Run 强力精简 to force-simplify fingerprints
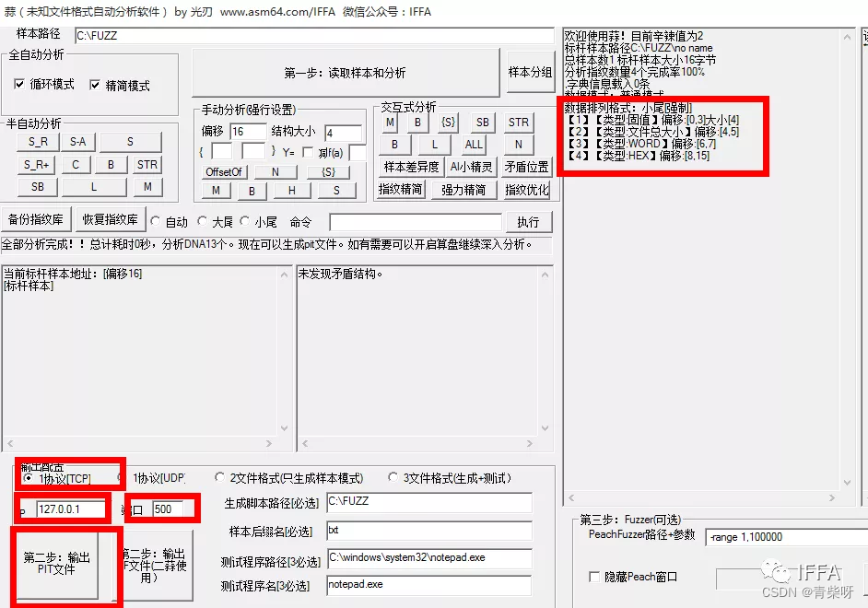868x608 pixels. 463,190
